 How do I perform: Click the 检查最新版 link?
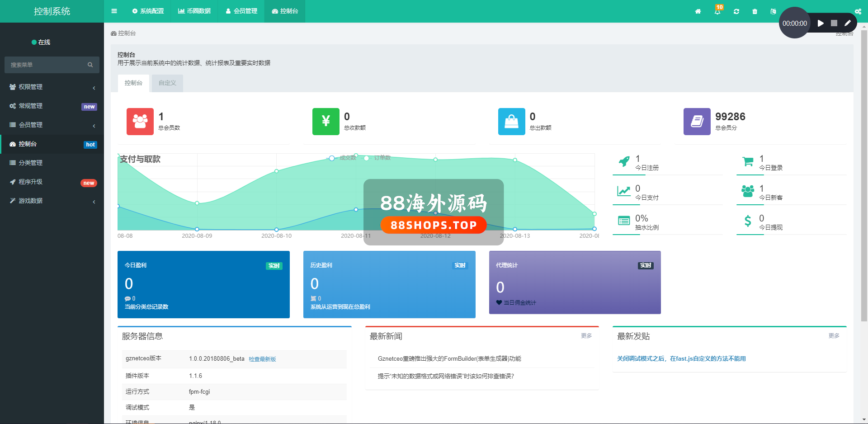pos(262,359)
